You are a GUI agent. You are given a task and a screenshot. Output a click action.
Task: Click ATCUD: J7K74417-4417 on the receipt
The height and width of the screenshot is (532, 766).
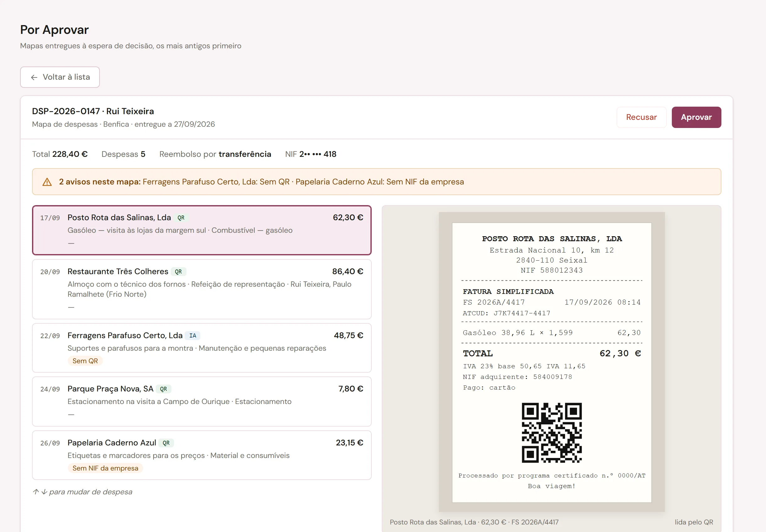click(x=506, y=313)
